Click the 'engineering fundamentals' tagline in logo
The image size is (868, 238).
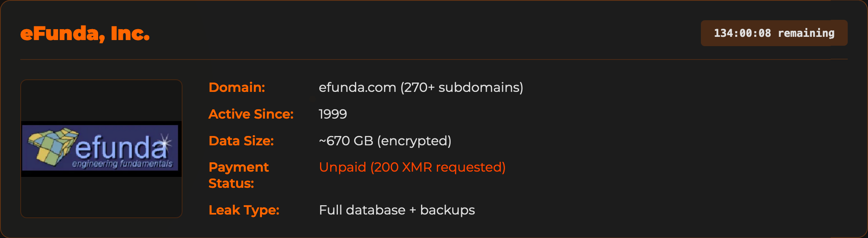click(x=122, y=164)
